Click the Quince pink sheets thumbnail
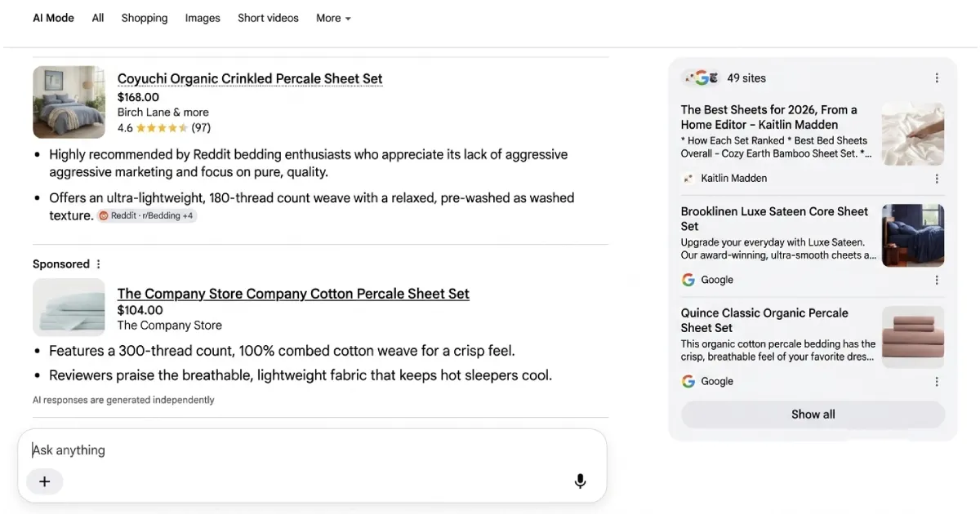This screenshot has width=980, height=514. (913, 337)
